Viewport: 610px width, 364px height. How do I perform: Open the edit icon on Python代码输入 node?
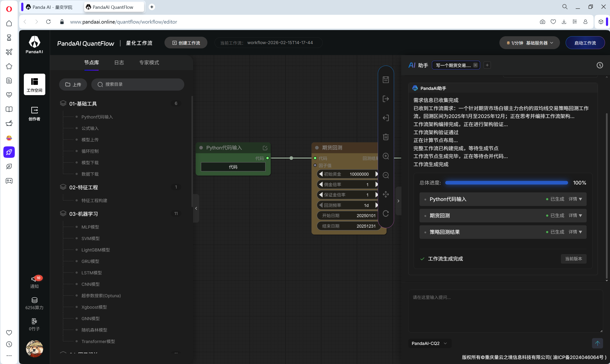[265, 148]
